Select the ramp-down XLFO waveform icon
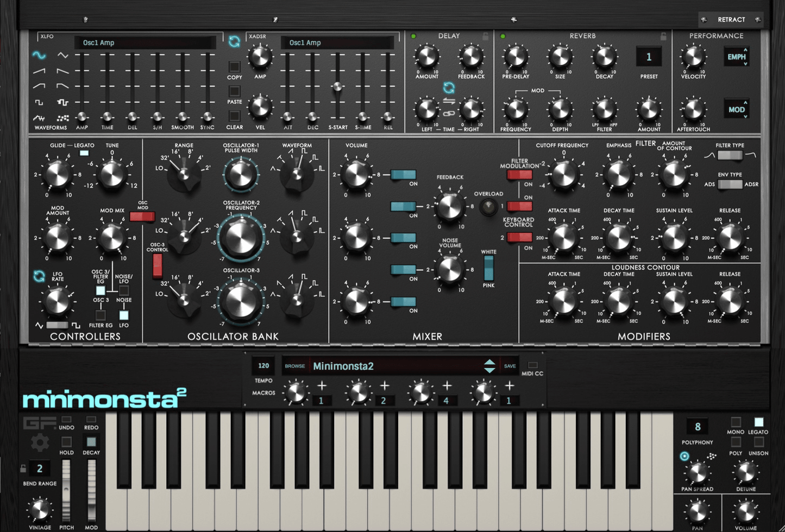Image resolution: width=785 pixels, height=532 pixels. pyautogui.click(x=63, y=71)
